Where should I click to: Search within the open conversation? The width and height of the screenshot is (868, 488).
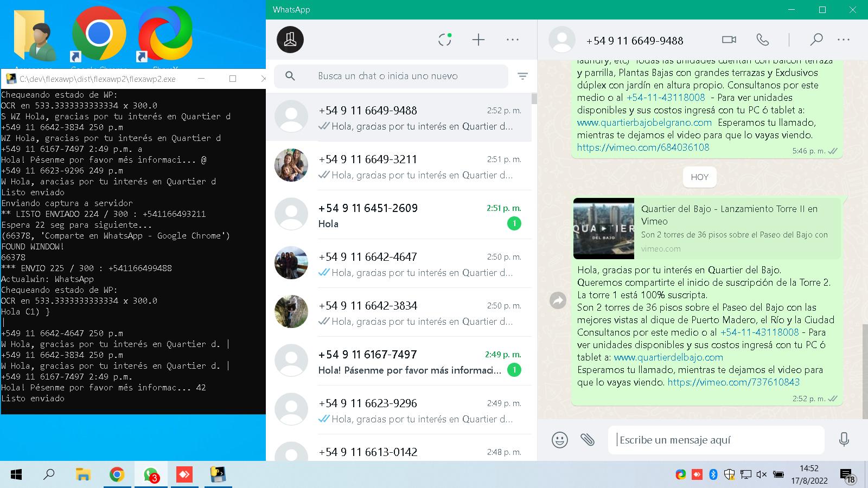click(816, 40)
